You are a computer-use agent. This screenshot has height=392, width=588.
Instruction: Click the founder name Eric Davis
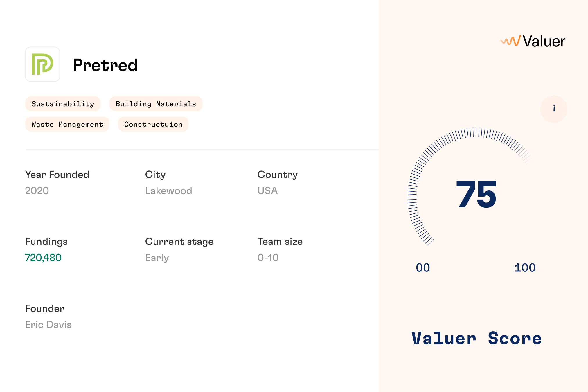click(x=48, y=324)
